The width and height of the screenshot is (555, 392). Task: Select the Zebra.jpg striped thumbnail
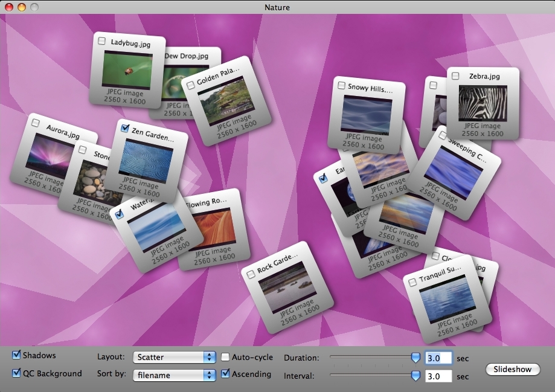[484, 101]
